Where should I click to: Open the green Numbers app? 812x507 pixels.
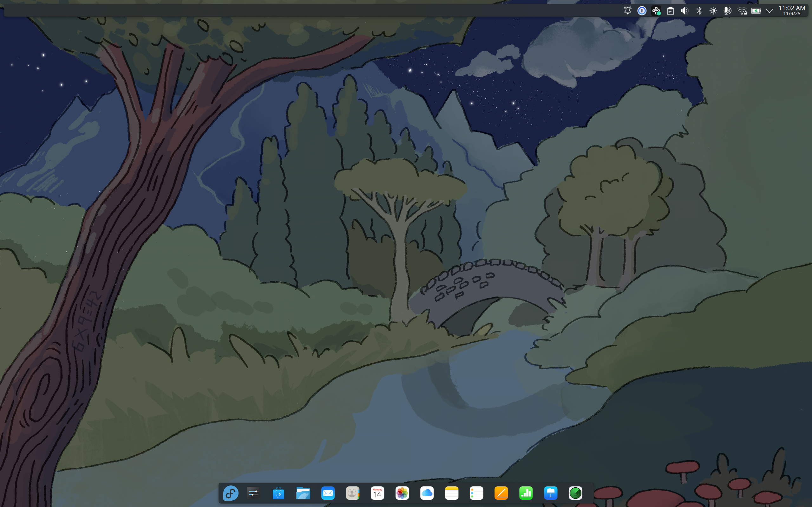tap(526, 493)
